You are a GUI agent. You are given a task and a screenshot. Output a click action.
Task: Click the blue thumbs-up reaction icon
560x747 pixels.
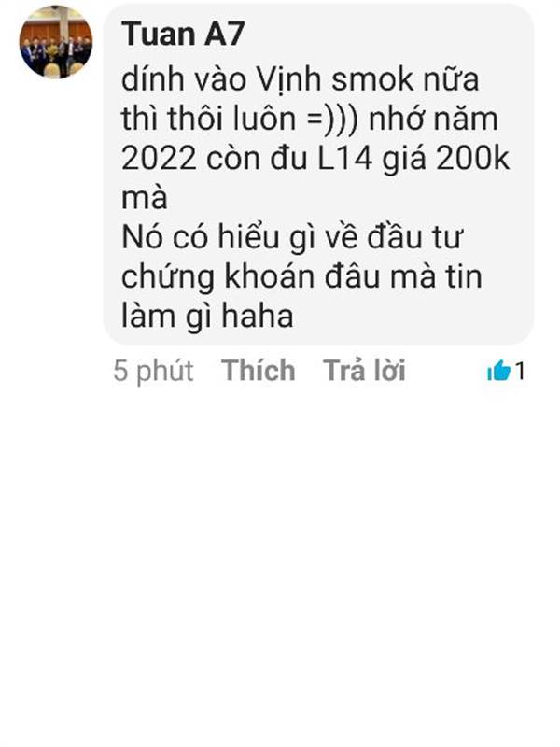tap(498, 371)
